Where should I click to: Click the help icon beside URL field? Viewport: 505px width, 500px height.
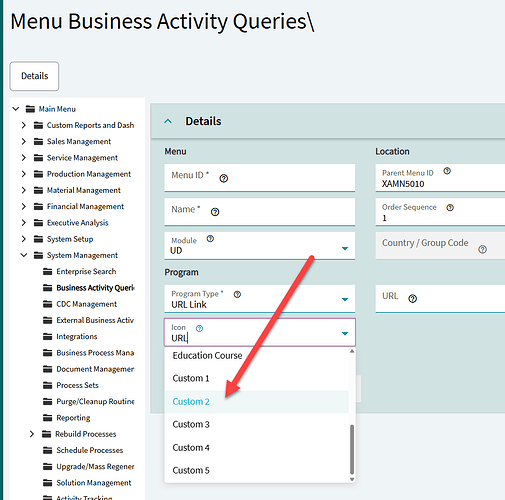412,299
